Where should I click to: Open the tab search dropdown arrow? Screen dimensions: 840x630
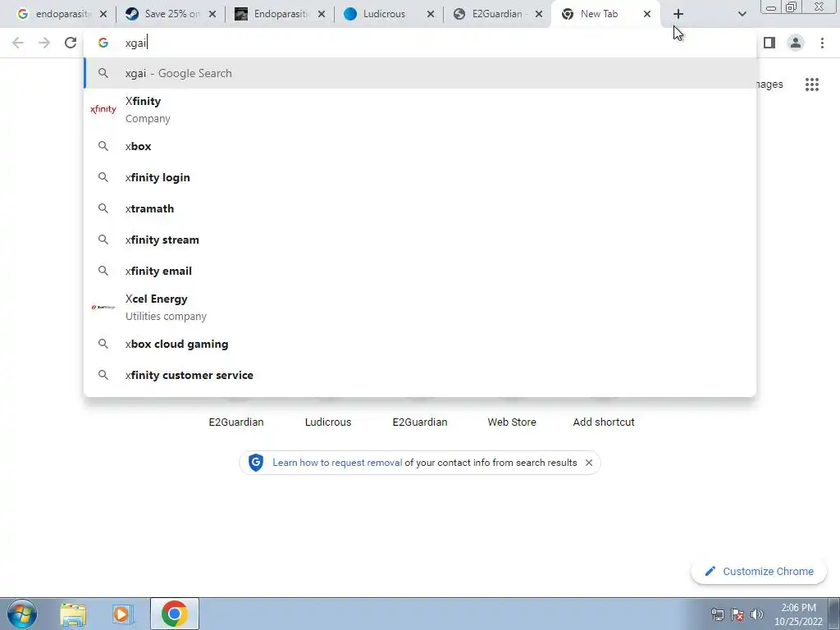tap(742, 14)
